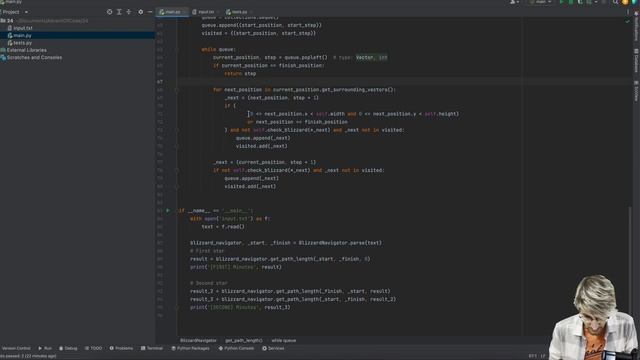
Task: Click the Expand All icon in Project panel
Action: [x=119, y=12]
